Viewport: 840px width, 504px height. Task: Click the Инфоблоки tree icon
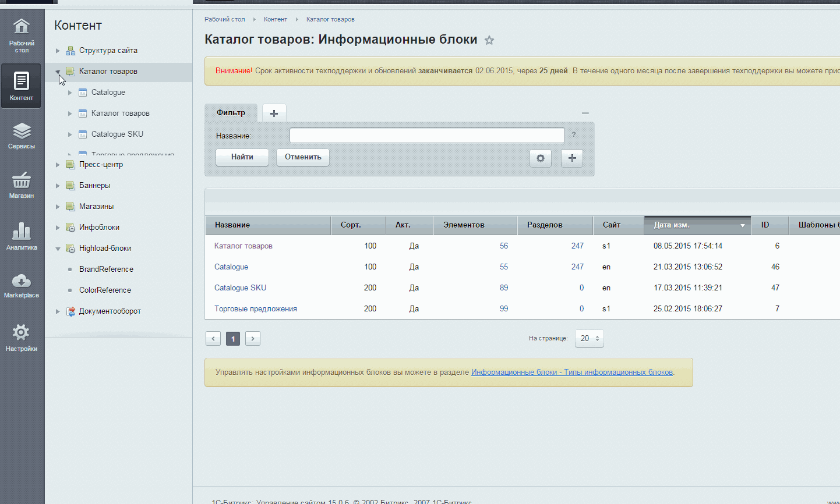coord(70,228)
